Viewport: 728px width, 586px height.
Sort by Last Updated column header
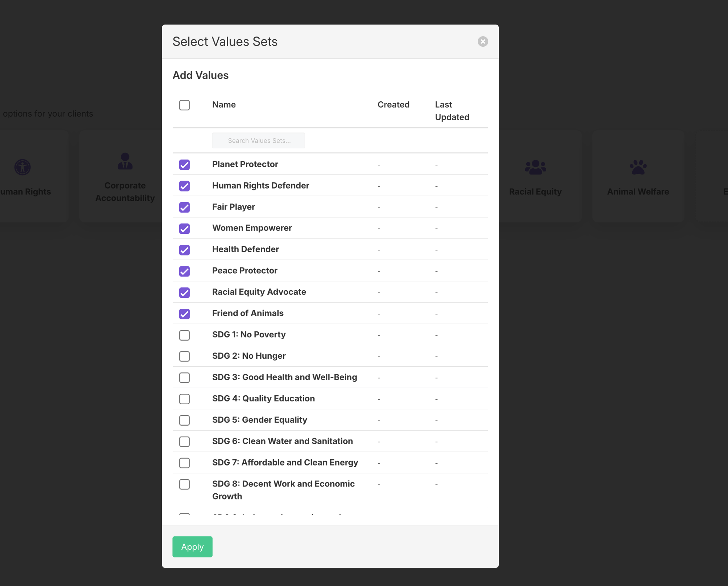coord(452,111)
